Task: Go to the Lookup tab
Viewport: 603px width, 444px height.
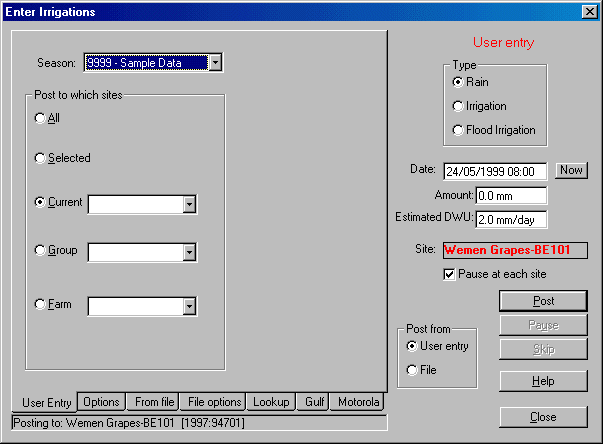Action: pos(270,401)
